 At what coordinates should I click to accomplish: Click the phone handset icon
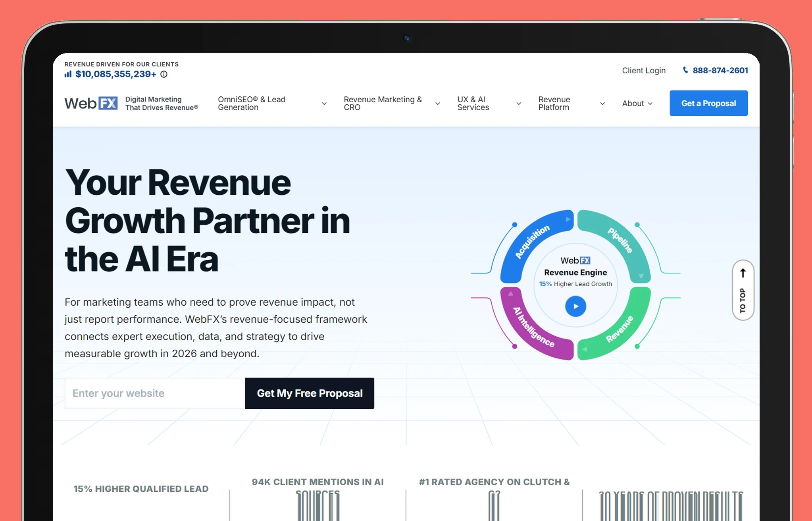coord(685,70)
